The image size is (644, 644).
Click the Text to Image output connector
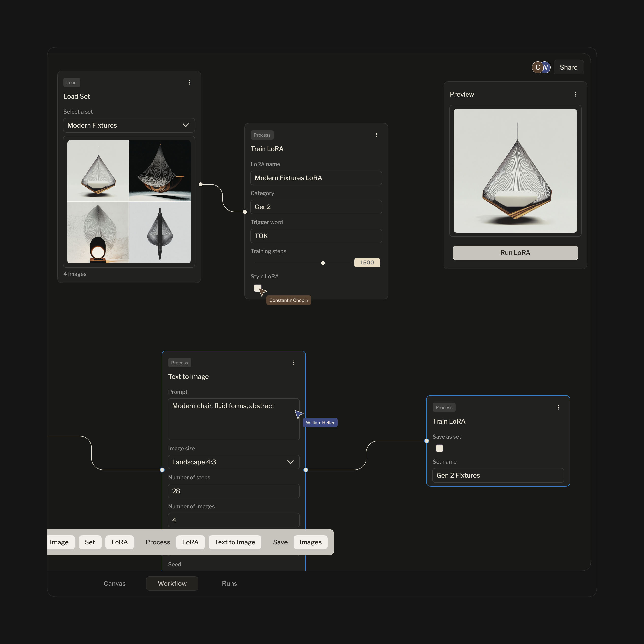coord(306,470)
